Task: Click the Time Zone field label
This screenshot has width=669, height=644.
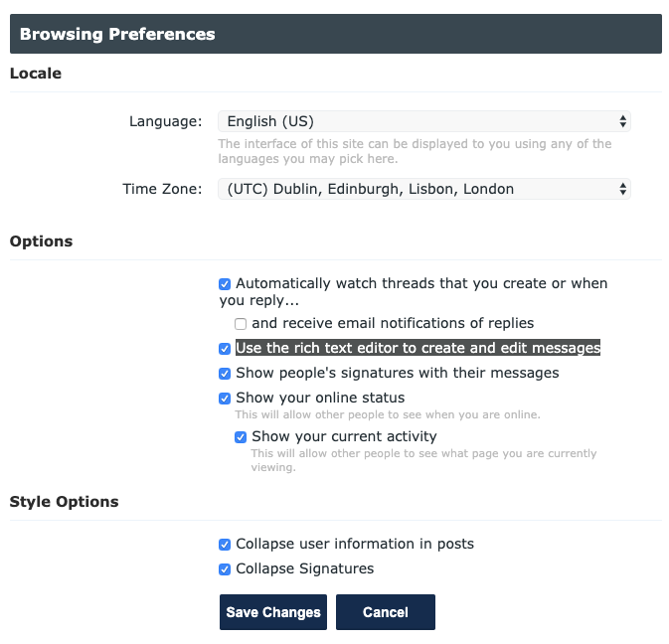Action: click(x=162, y=189)
